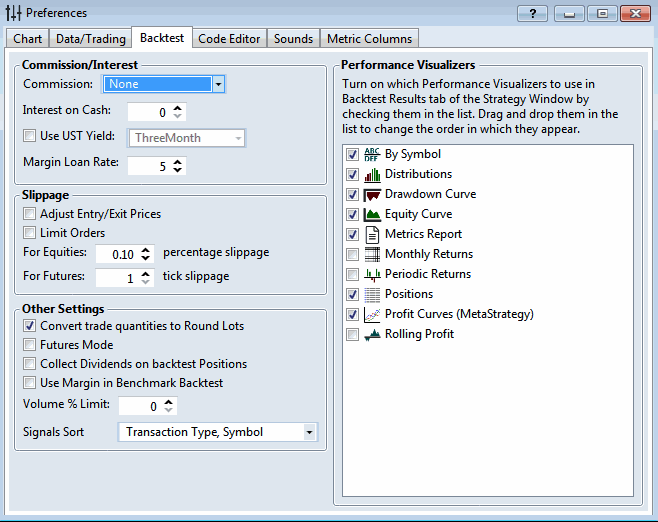Increase the Margin Loan Rate value
Screen dimensions: 658x522
point(178,161)
